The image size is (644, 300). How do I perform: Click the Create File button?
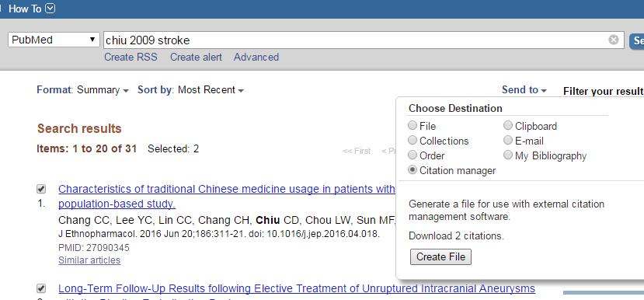click(440, 256)
